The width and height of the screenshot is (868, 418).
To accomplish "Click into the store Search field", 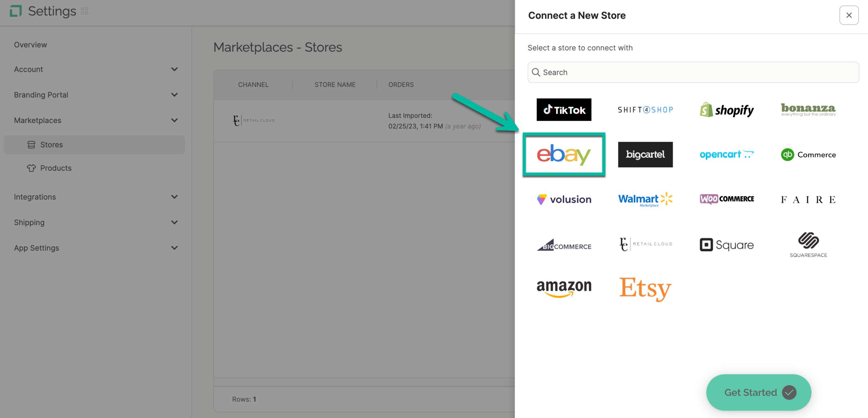I will pos(693,72).
